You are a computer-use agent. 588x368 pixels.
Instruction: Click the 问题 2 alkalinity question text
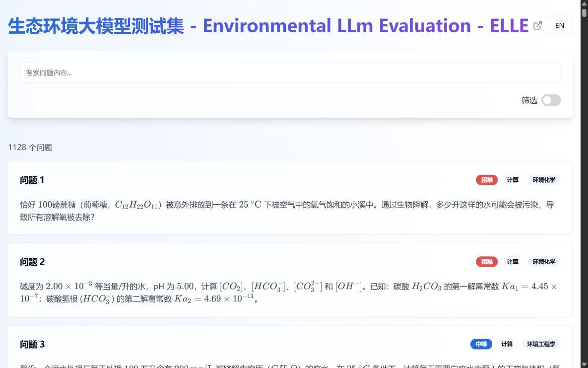(288, 293)
